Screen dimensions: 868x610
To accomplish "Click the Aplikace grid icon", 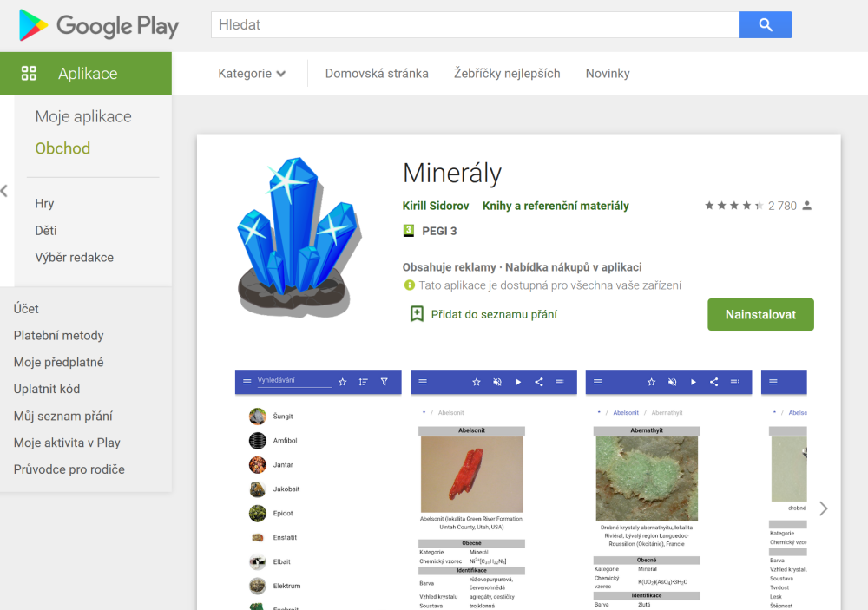I will point(29,73).
